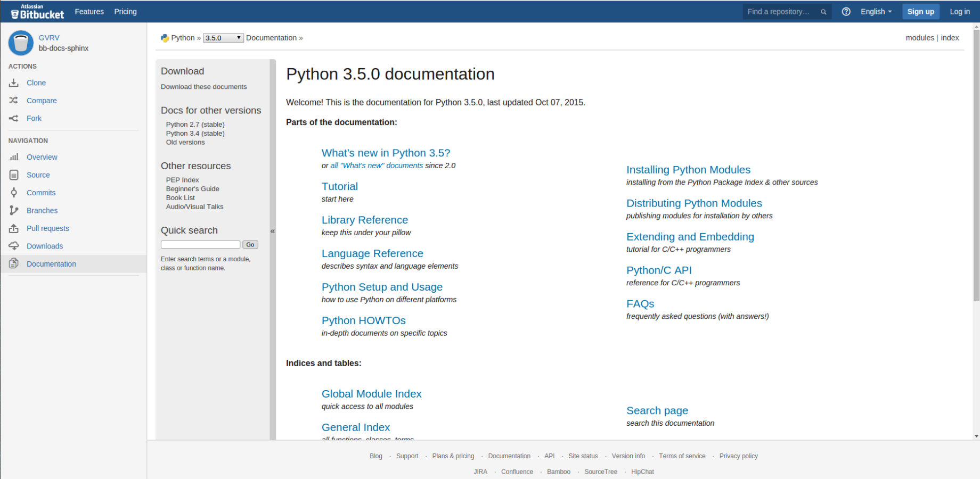Open Features in the top menu
The width and height of the screenshot is (980, 479).
click(x=89, y=11)
